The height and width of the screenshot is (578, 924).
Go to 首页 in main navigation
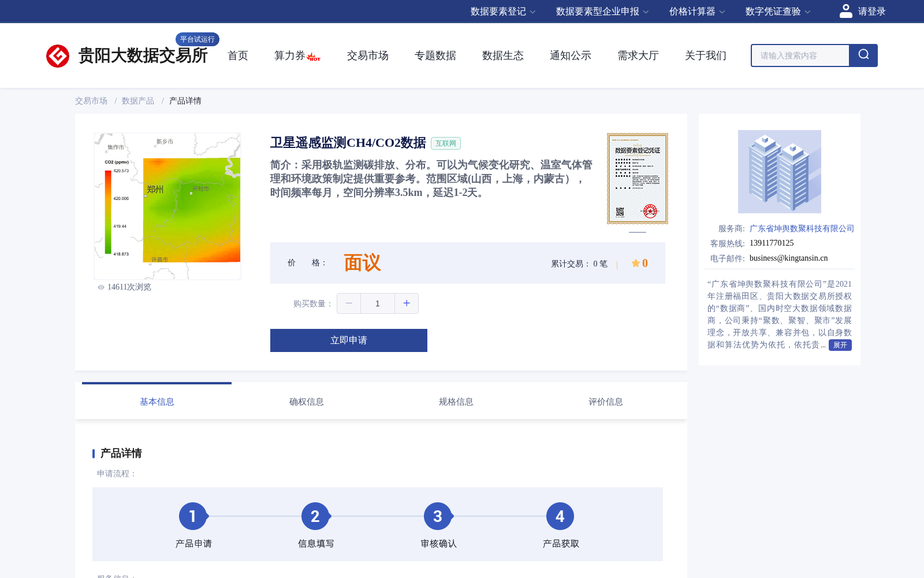238,55
